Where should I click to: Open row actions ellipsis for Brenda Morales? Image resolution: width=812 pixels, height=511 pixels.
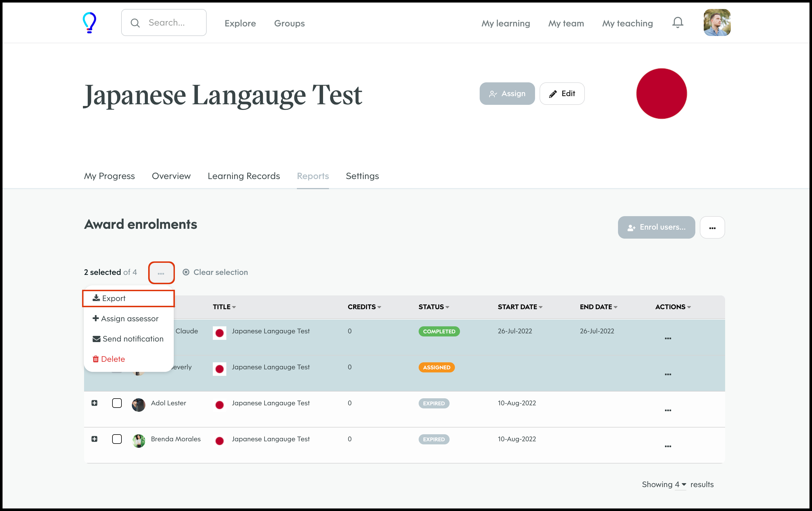pos(668,446)
